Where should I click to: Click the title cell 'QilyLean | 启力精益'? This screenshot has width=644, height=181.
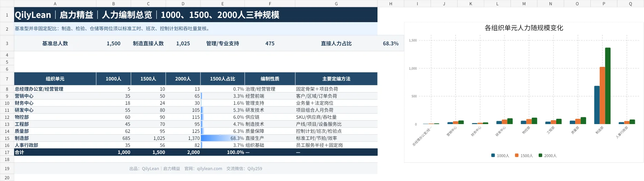point(196,15)
